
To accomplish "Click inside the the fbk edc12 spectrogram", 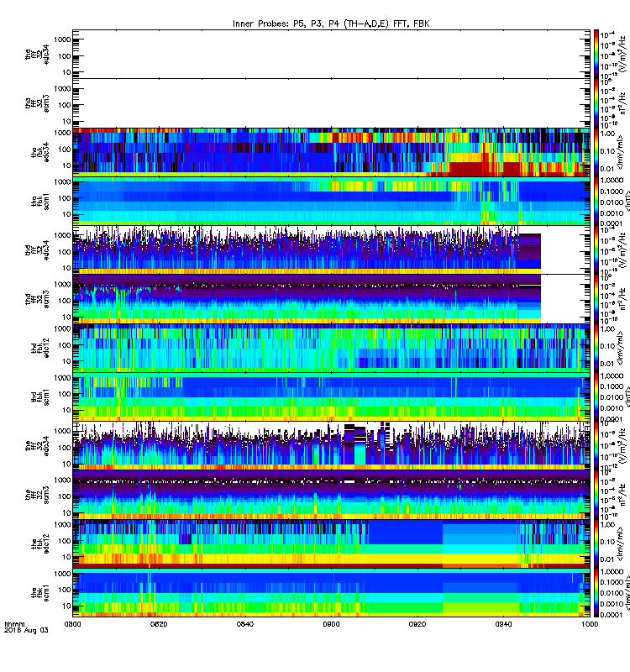I will pos(331,543).
